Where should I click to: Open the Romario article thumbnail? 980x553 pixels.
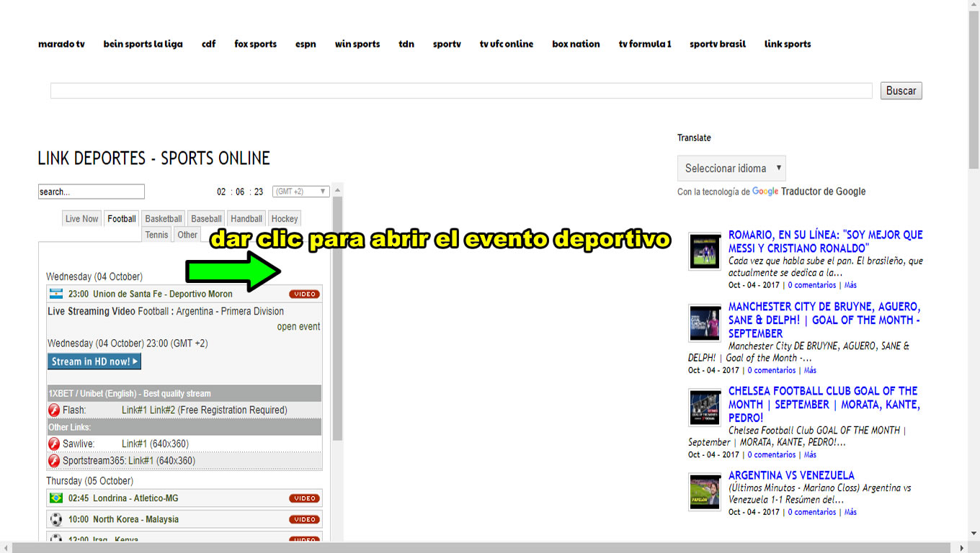coord(705,251)
